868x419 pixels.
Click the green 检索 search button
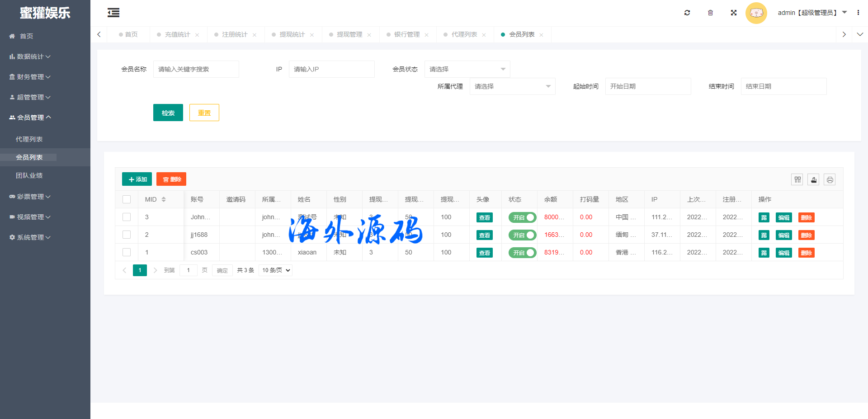point(168,113)
